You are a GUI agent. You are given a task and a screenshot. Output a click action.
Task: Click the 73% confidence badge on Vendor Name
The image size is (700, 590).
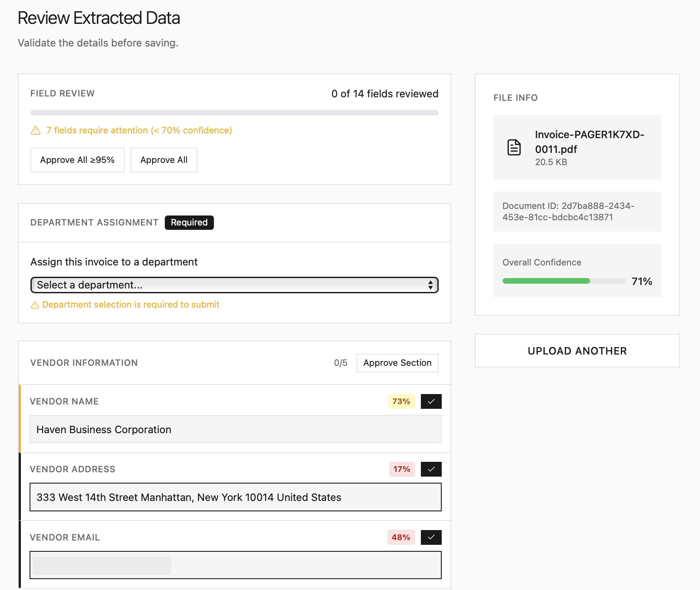coord(400,401)
